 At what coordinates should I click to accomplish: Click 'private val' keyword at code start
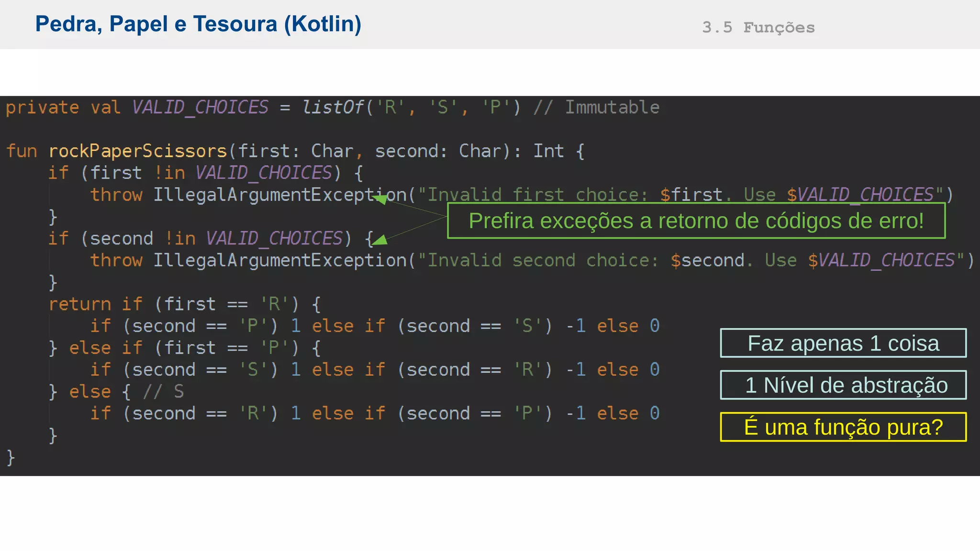click(63, 108)
